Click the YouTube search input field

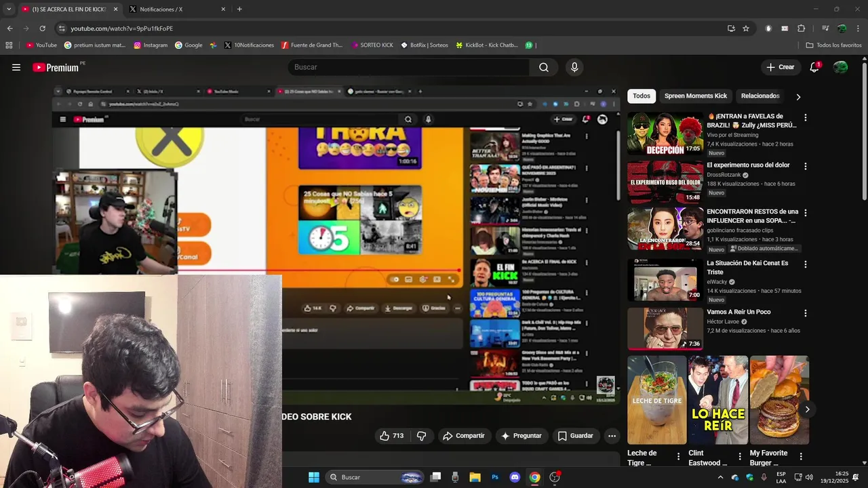tap(409, 67)
